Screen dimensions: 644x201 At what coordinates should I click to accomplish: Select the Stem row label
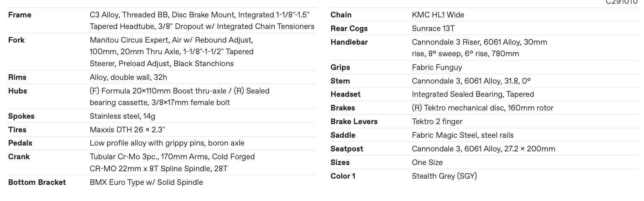[340, 81]
